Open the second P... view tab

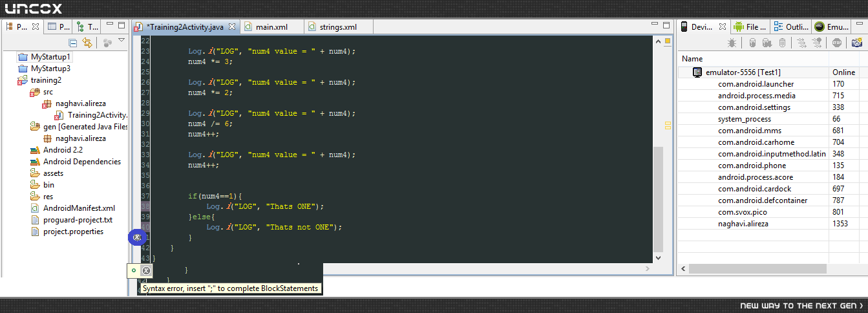59,27
